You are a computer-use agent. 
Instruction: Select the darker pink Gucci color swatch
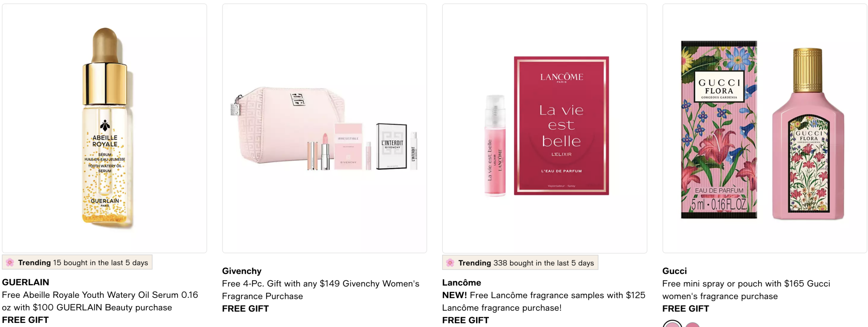692,325
